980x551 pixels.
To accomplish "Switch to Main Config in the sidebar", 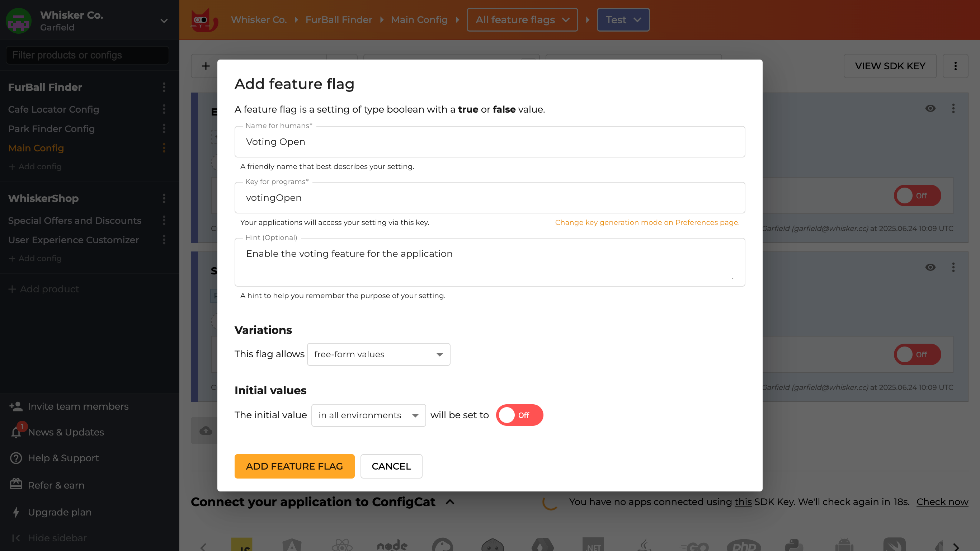I will point(36,148).
